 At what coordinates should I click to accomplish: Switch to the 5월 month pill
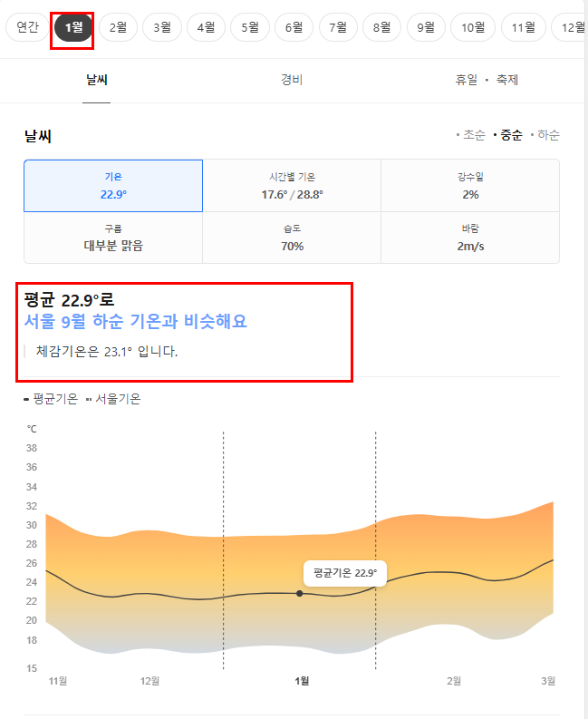[250, 27]
